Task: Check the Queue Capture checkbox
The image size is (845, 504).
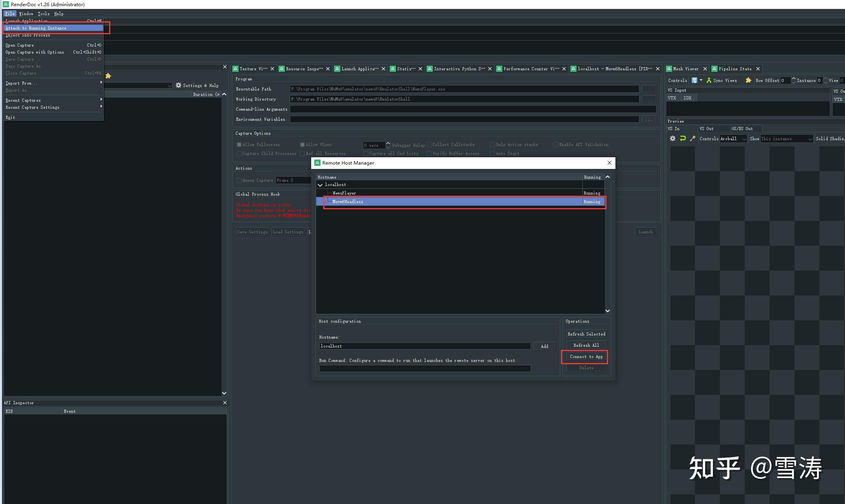Action: [239, 180]
